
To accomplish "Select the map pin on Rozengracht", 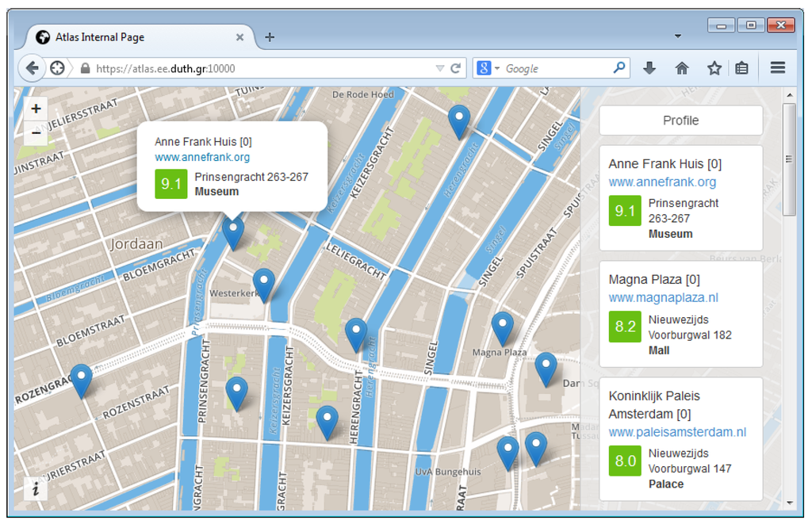I will coord(81,379).
